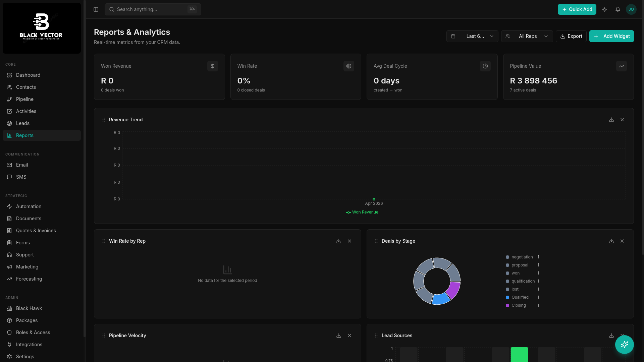
Task: Grab the Win Rate by Rep drag handle
Action: tap(104, 241)
